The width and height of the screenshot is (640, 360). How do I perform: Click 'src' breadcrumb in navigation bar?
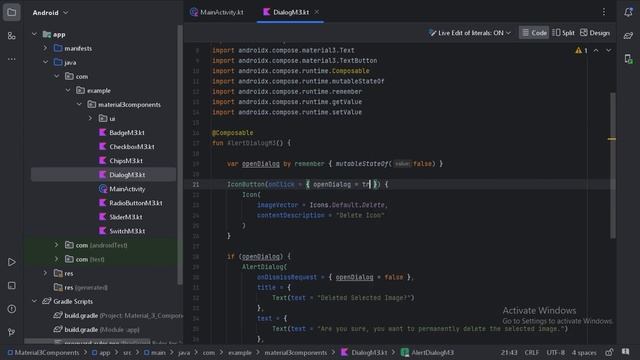[127, 353]
